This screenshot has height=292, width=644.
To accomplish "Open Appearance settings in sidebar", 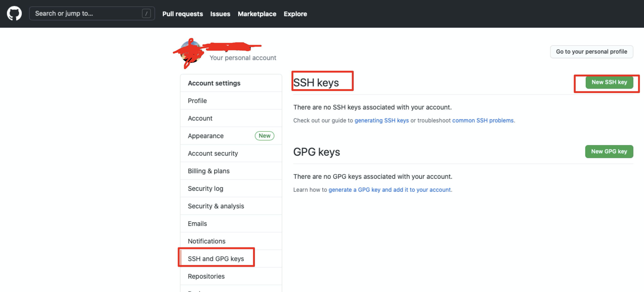I will coord(231,136).
